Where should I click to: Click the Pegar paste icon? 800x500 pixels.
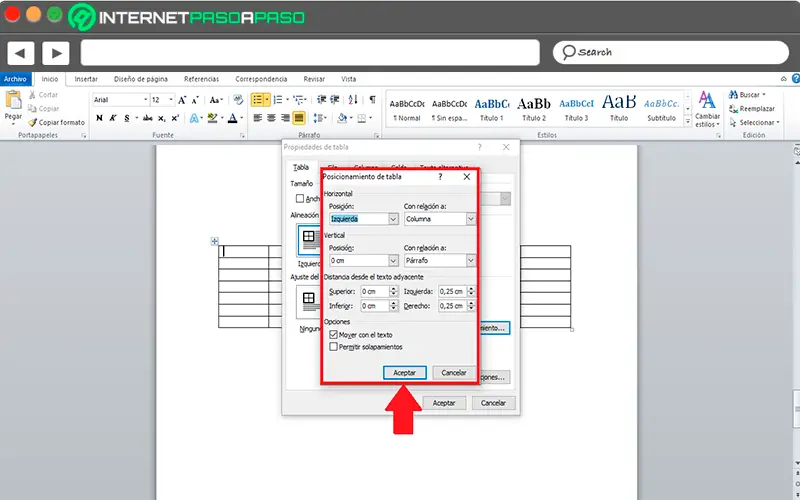click(13, 101)
